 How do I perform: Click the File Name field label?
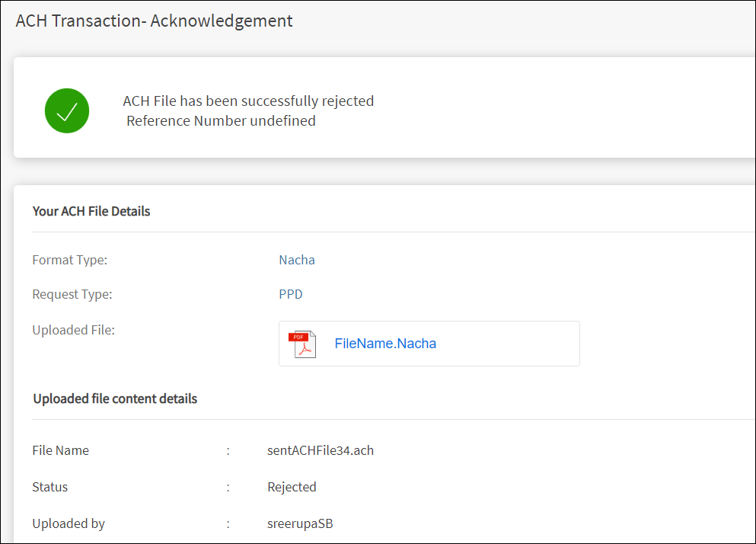[61, 450]
